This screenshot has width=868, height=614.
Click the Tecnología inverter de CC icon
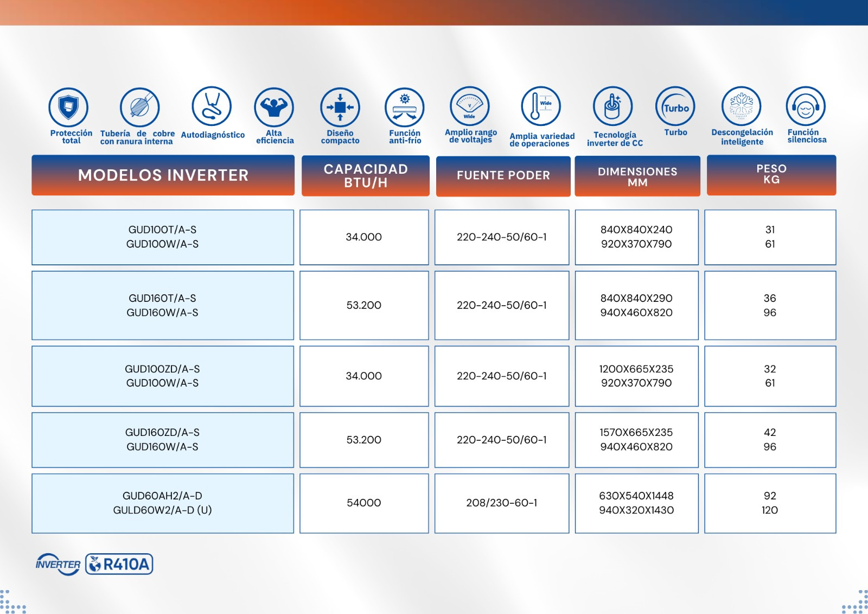pos(612,106)
